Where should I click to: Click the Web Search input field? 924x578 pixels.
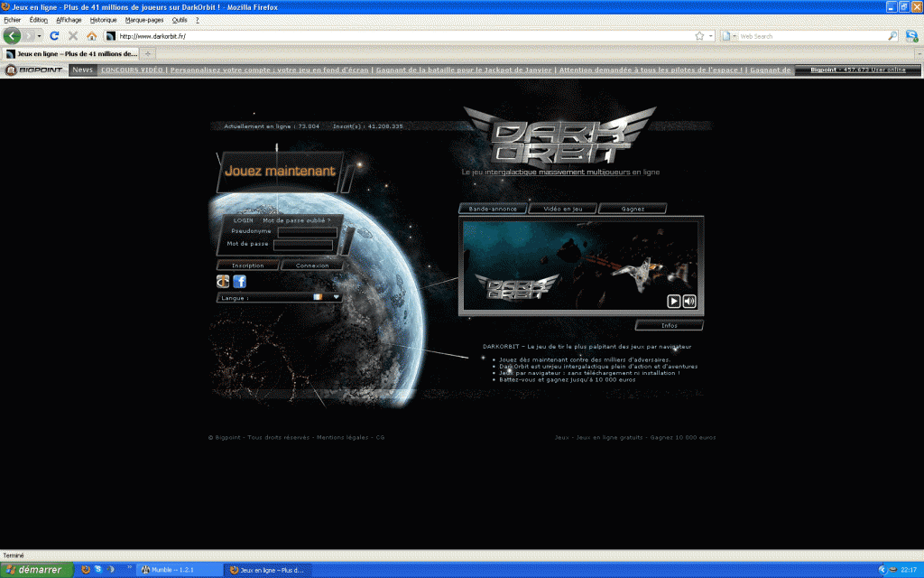coord(813,36)
